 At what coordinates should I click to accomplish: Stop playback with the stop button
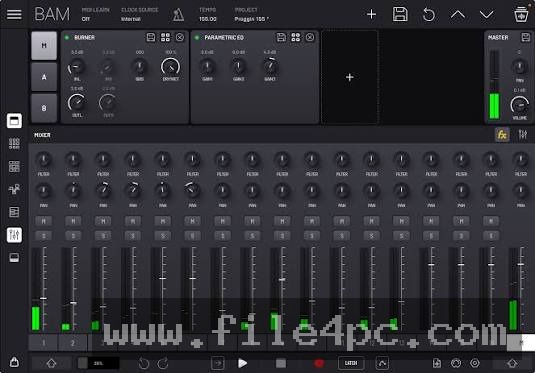[x=281, y=363]
